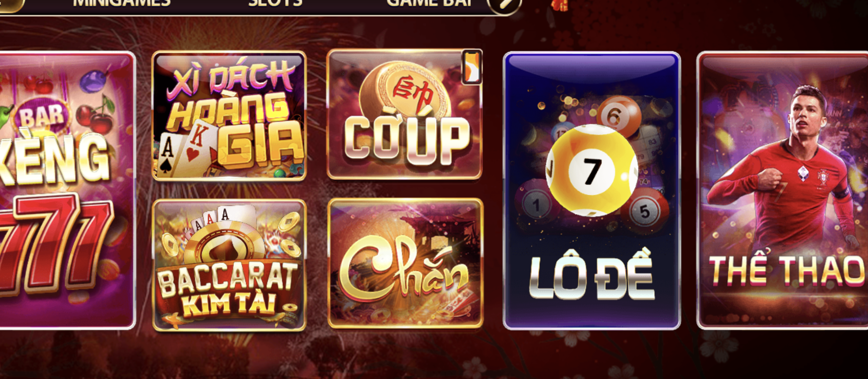Click the phone badge on Cờ Úp tile

click(x=471, y=67)
